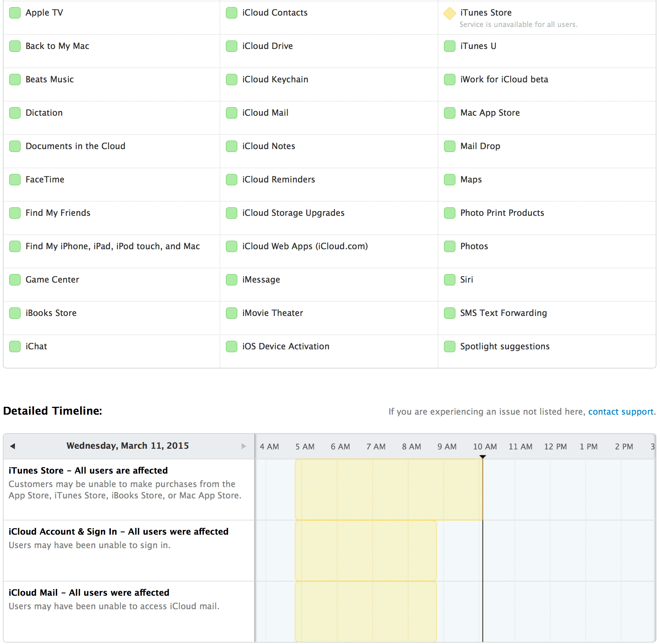The width and height of the screenshot is (660, 644).
Task: Click the iMovie Theater service label
Action: coord(273,313)
